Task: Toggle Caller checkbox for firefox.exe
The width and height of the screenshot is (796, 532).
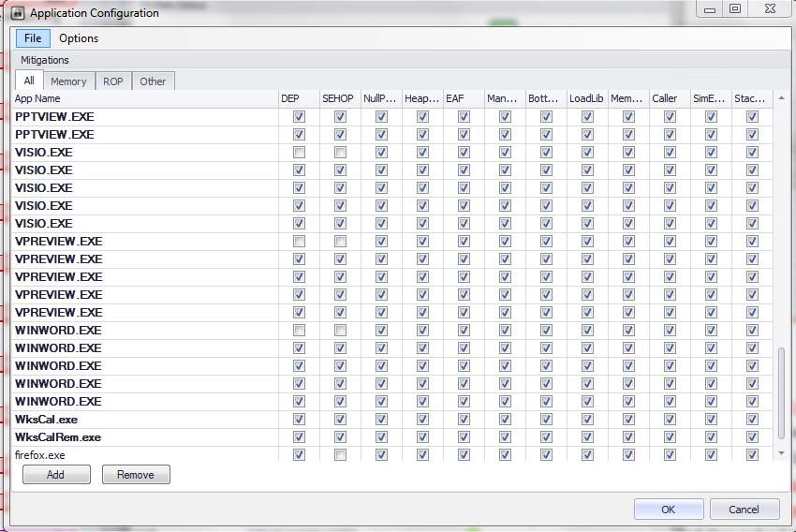Action: pos(670,455)
